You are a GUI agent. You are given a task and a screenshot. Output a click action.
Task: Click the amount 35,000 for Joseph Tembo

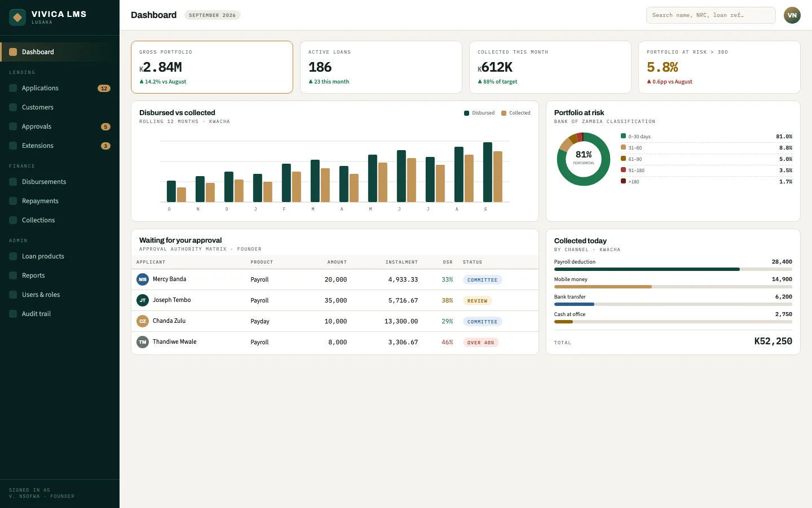coord(336,301)
